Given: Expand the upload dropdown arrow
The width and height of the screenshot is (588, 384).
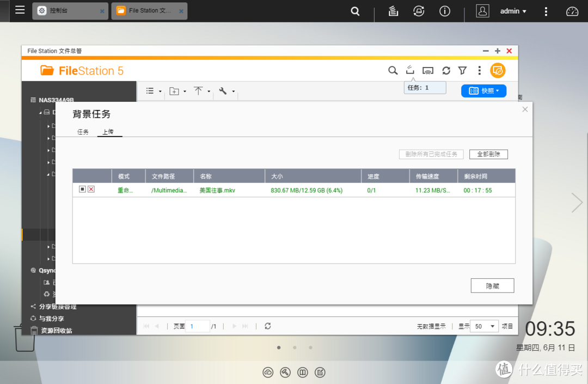Looking at the screenshot, I should pyautogui.click(x=209, y=91).
